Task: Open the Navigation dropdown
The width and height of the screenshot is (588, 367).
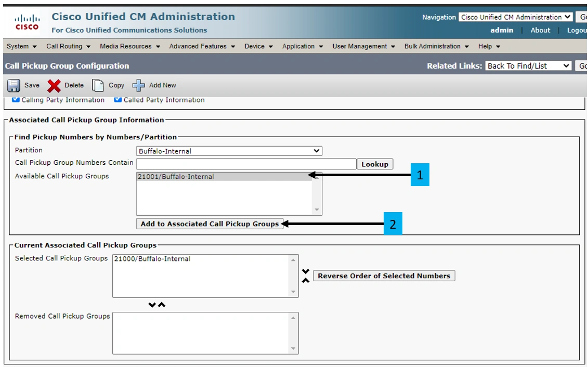Action: coord(515,17)
